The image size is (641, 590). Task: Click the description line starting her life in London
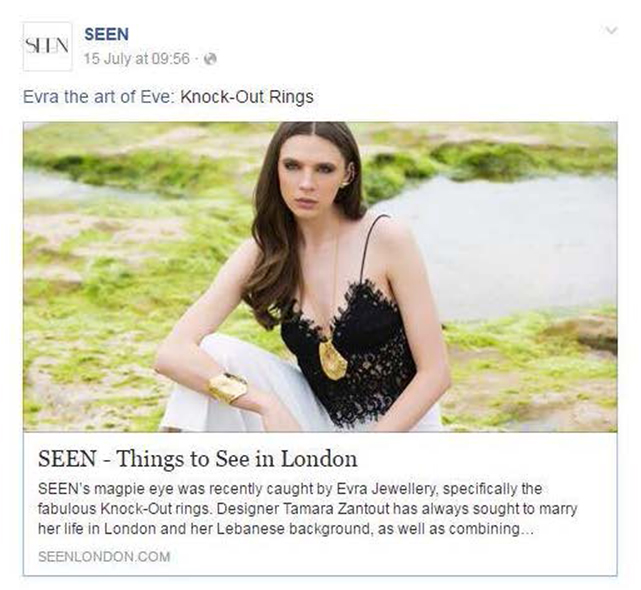click(286, 529)
